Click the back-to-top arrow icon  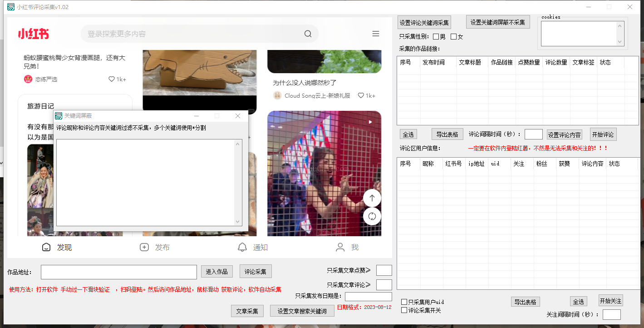click(372, 198)
